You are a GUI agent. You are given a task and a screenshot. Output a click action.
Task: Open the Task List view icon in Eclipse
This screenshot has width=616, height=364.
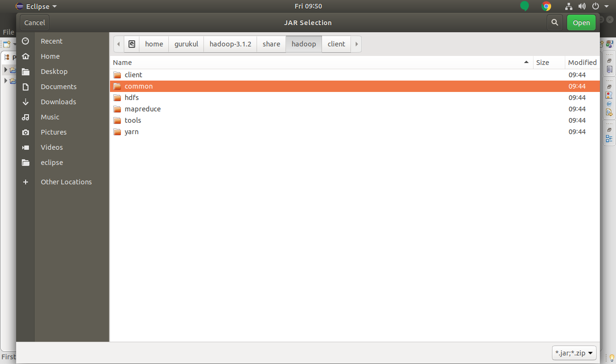pos(609,69)
